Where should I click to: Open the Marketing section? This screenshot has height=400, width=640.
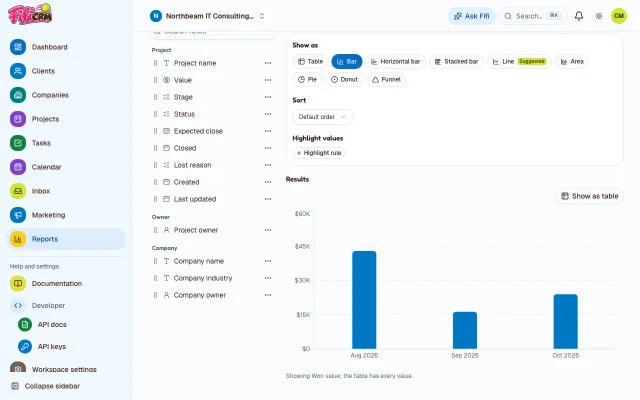(x=65, y=215)
